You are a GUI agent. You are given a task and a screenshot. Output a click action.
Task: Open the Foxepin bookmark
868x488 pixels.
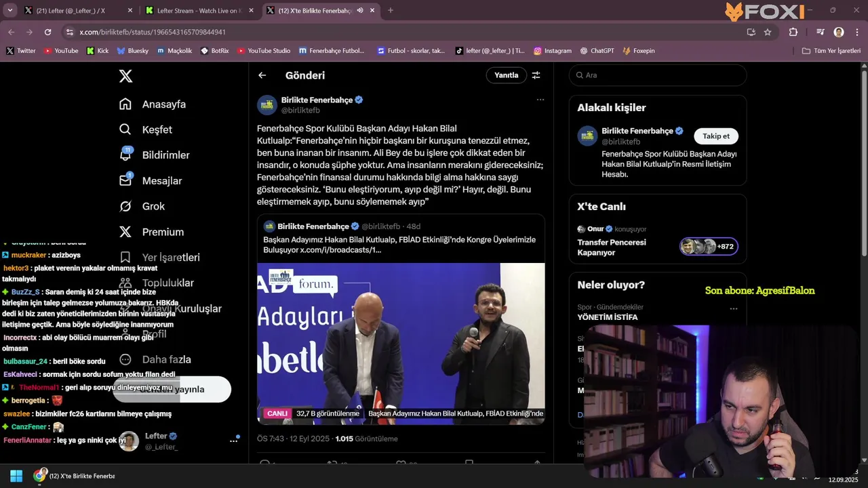click(639, 51)
